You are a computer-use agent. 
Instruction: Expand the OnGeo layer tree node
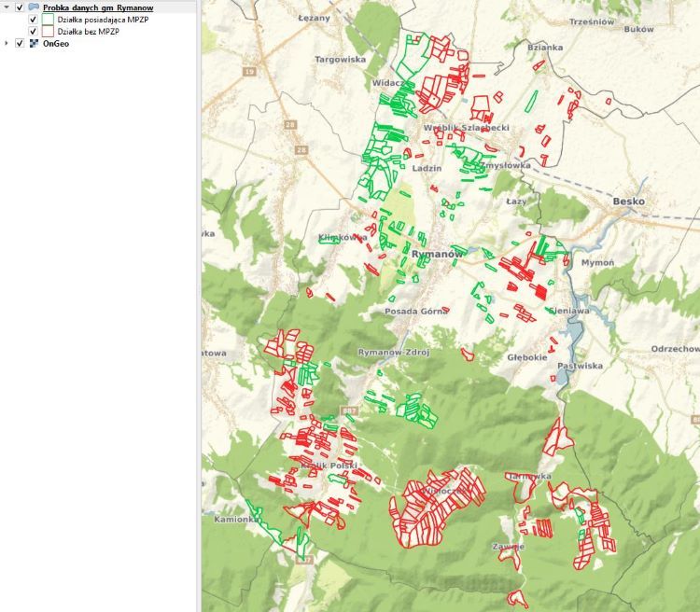(7, 43)
